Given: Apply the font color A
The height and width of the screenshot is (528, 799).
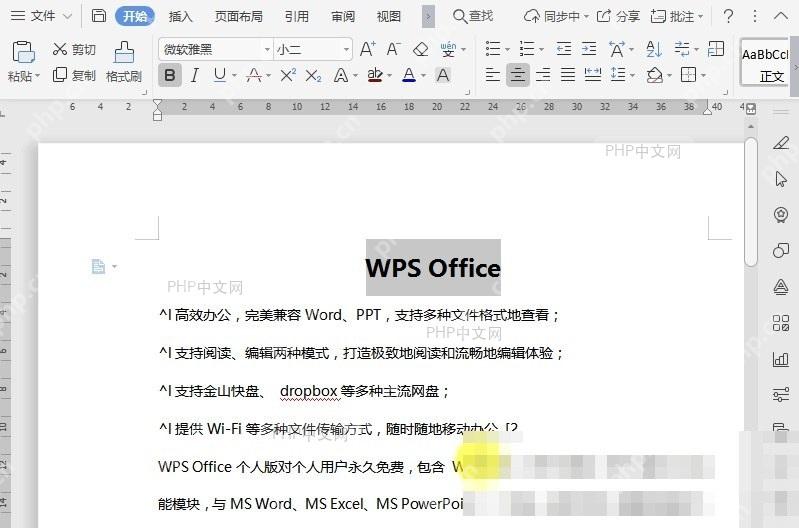Looking at the screenshot, I should coord(409,75).
